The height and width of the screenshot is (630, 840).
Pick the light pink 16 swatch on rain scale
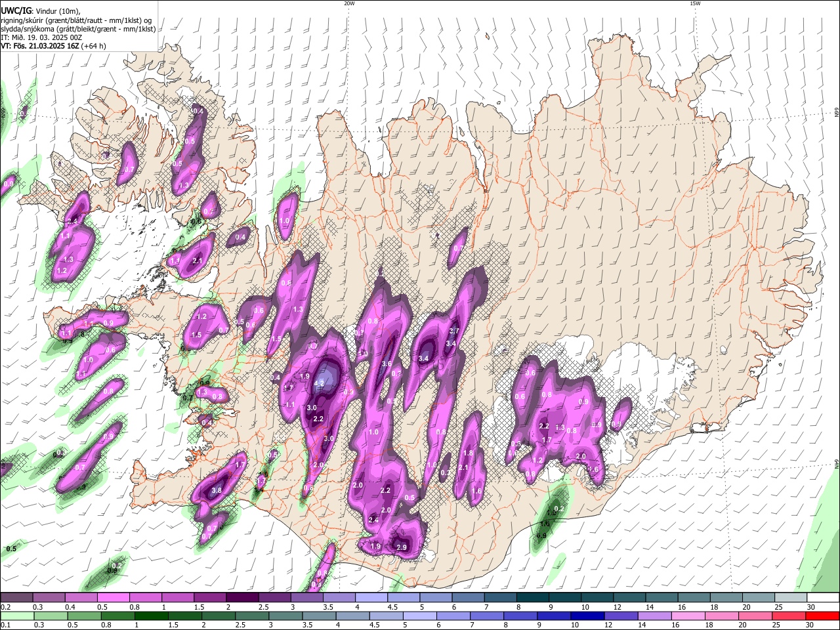pos(688,616)
